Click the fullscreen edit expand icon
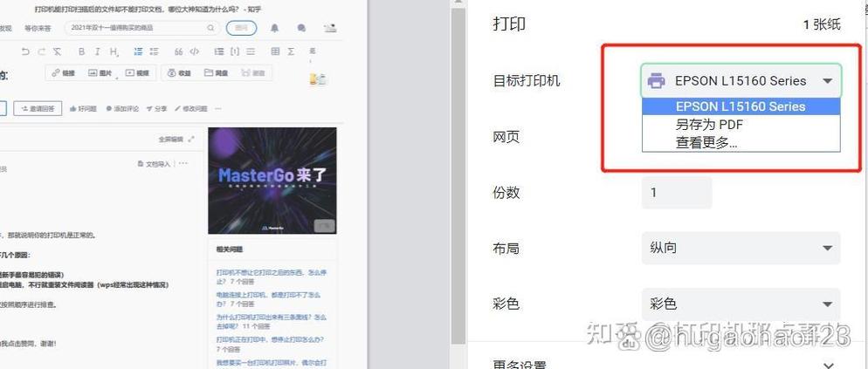Image resolution: width=868 pixels, height=369 pixels. click(191, 140)
